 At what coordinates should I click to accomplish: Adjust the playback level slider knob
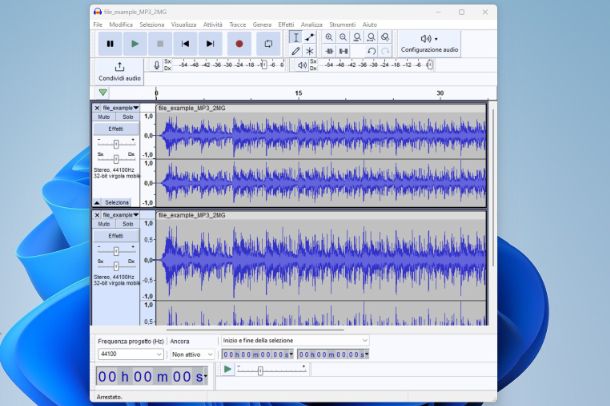[429, 65]
